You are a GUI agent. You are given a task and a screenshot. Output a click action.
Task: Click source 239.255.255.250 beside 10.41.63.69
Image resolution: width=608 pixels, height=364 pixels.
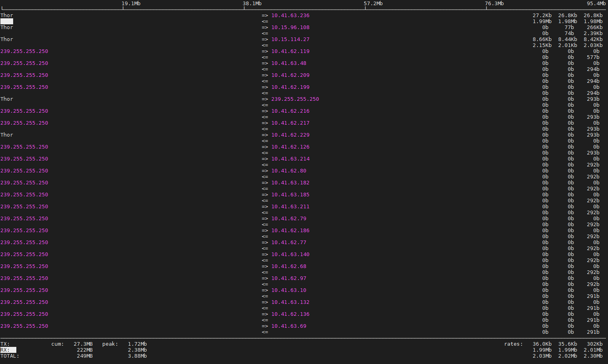tap(24, 326)
